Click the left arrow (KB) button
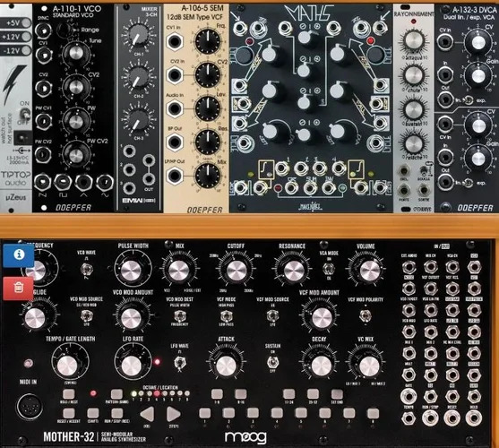Image resolution: width=499 pixels, height=448 pixels. pos(147,414)
